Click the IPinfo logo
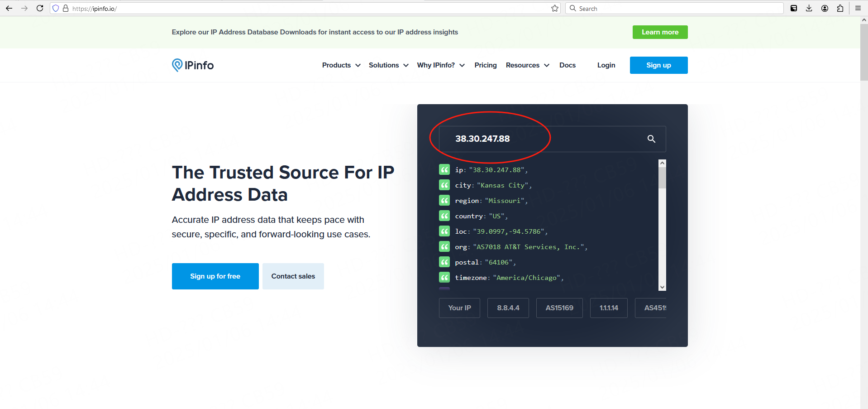 (193, 65)
